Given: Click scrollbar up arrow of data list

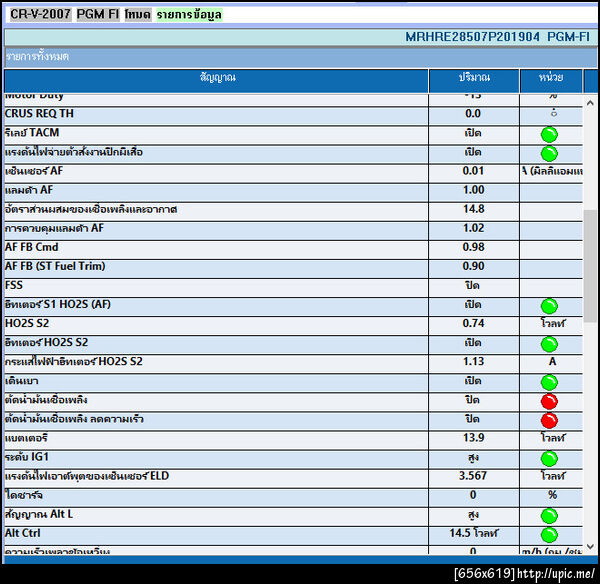Looking at the screenshot, I should click(x=590, y=103).
